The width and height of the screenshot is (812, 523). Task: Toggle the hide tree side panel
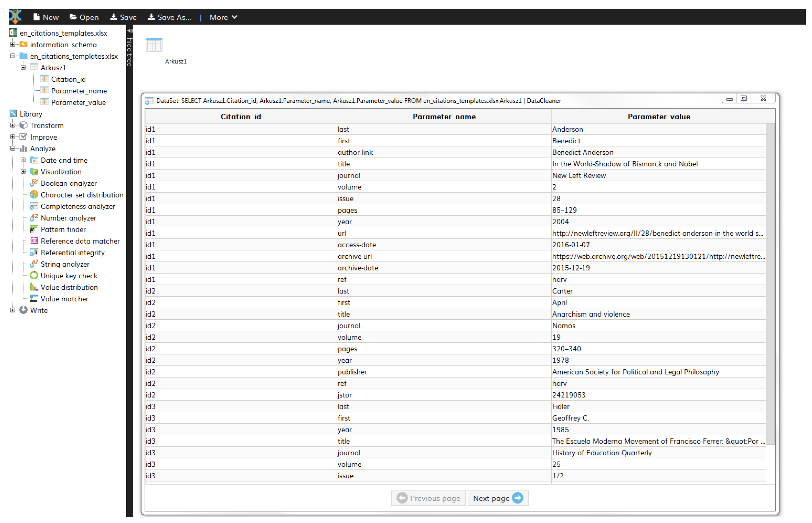coord(130,47)
